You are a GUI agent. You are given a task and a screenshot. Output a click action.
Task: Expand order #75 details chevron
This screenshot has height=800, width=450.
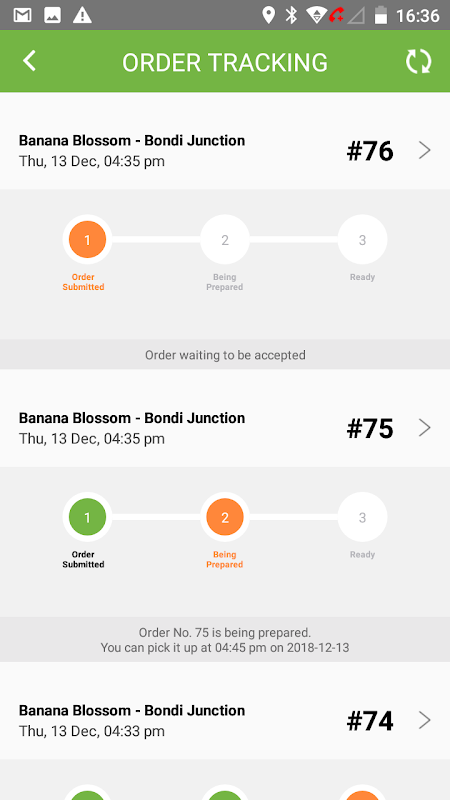tap(425, 428)
